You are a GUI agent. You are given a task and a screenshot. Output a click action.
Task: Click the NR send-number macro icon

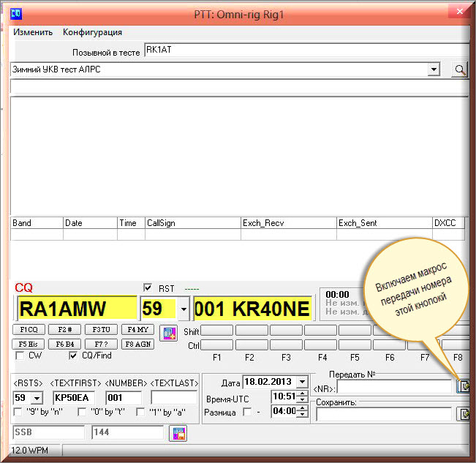click(463, 386)
